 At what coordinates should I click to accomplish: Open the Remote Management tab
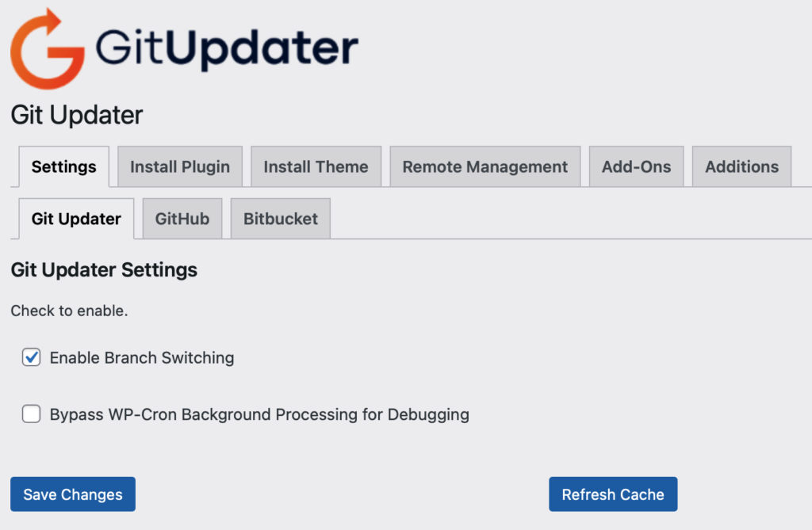485,166
